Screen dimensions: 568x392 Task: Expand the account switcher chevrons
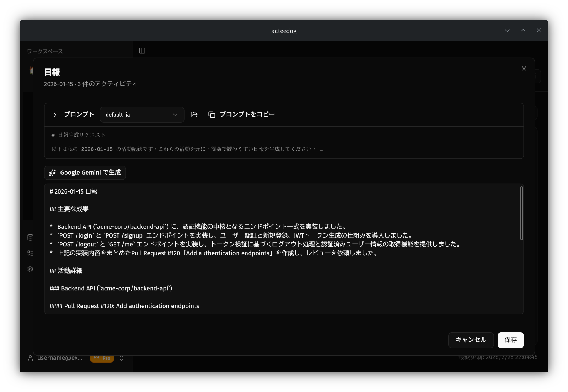tap(122, 358)
